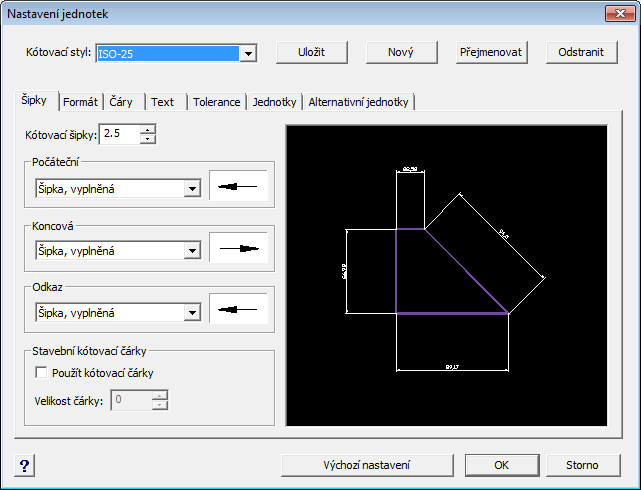Switch to the Formát tab
The image size is (641, 490).
click(x=81, y=102)
